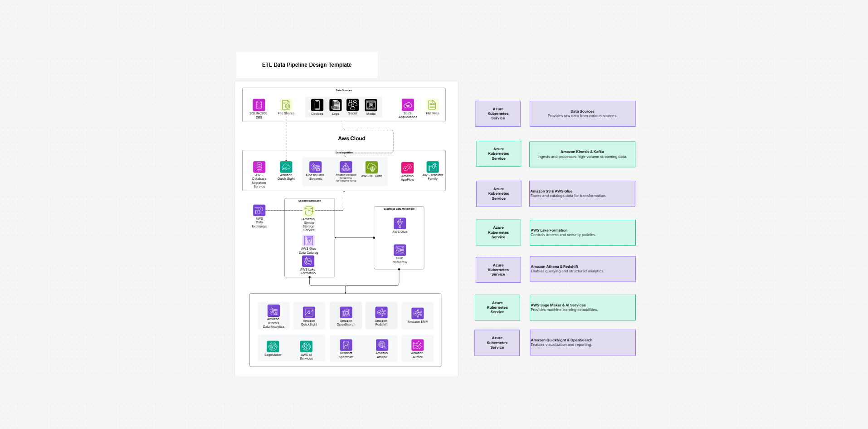Select the Amazon S3 & AWS Glue description card

[582, 194]
